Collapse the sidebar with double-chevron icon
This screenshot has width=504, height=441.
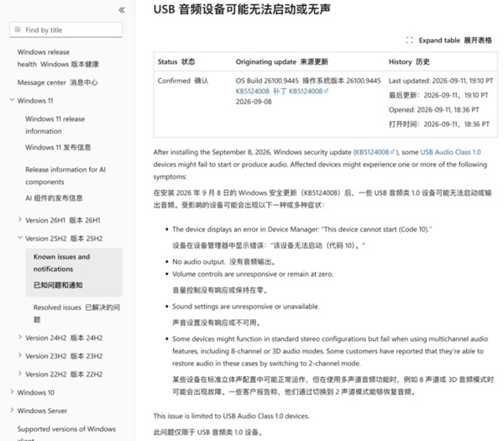click(x=122, y=10)
